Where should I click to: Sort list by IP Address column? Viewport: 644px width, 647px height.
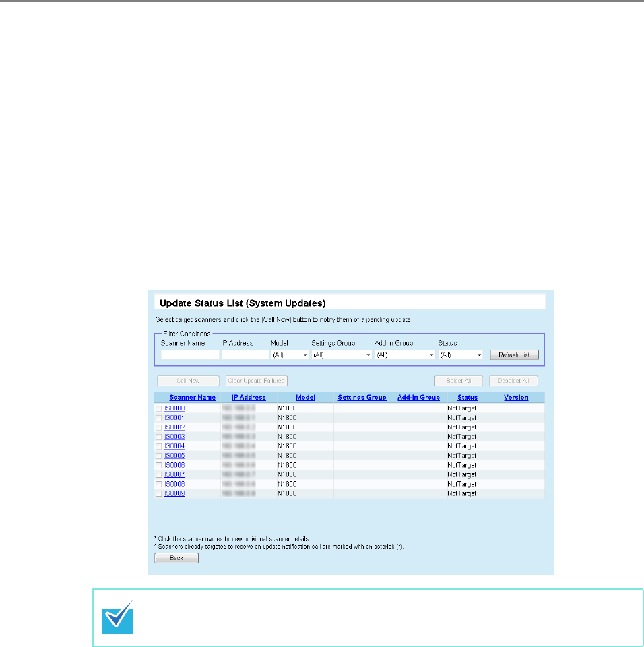[x=249, y=398]
